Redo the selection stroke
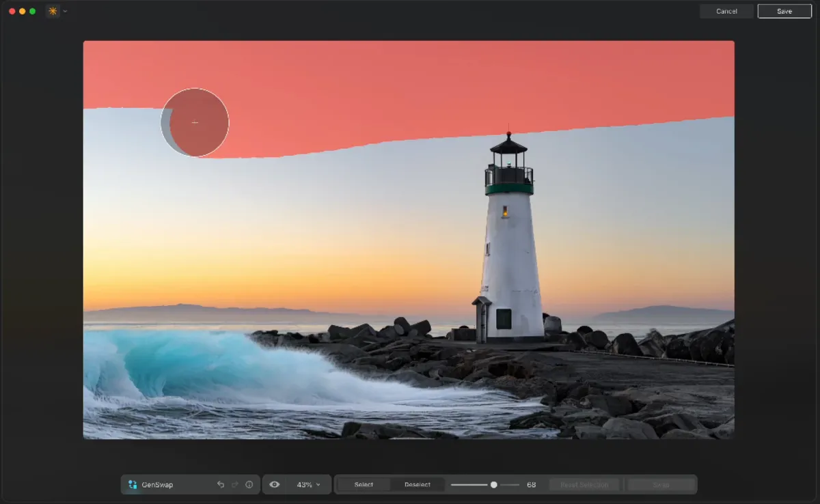 tap(234, 484)
